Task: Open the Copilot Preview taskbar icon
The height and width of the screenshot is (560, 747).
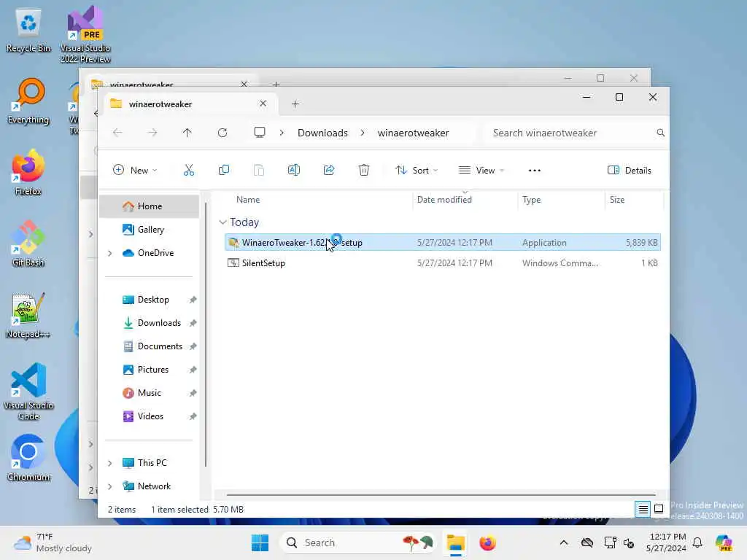Action: [x=724, y=542]
